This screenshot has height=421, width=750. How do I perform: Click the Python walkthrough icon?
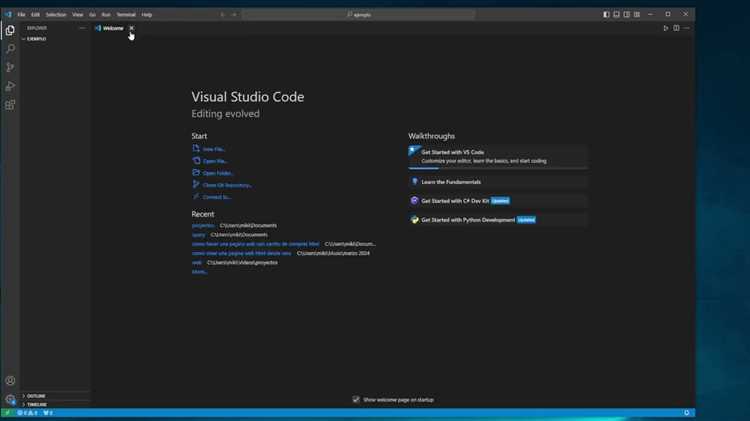tap(414, 220)
